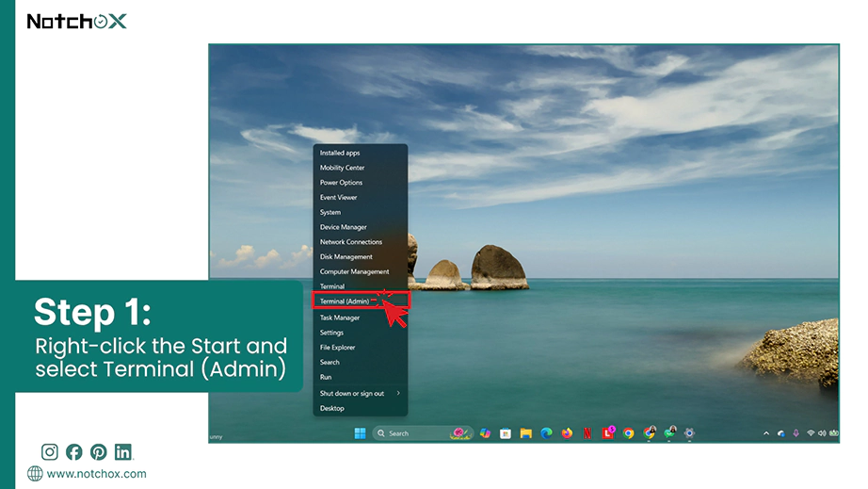
Task: Open Copilot from the taskbar
Action: pos(485,433)
